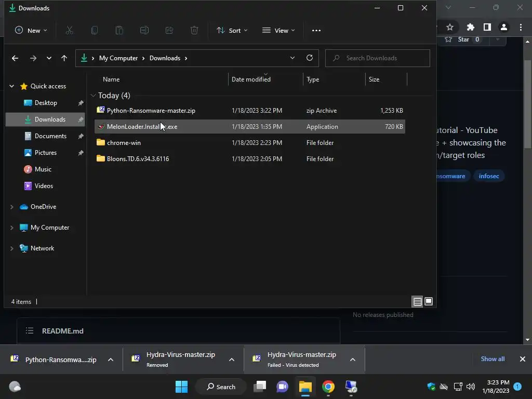This screenshot has height=399, width=532.
Task: Open the View dropdown menu
Action: 278,31
